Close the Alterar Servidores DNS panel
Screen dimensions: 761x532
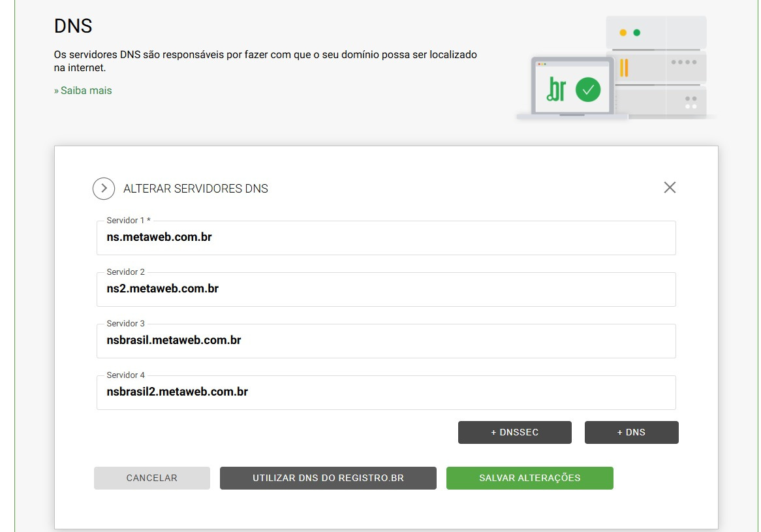point(669,188)
